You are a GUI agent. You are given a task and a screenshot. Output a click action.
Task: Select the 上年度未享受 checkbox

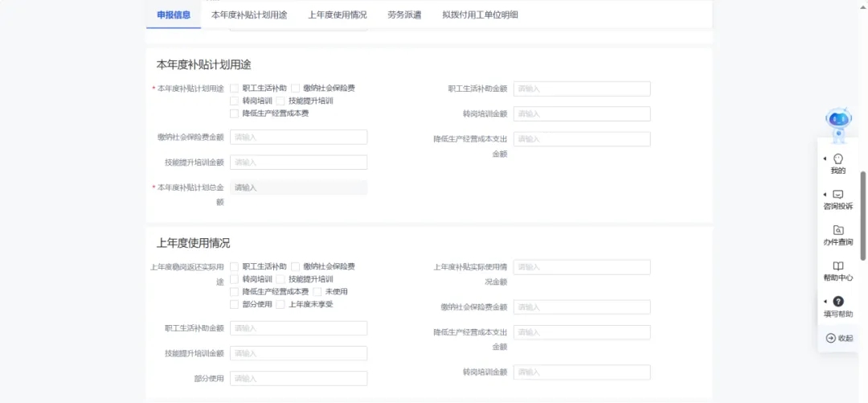[280, 304]
